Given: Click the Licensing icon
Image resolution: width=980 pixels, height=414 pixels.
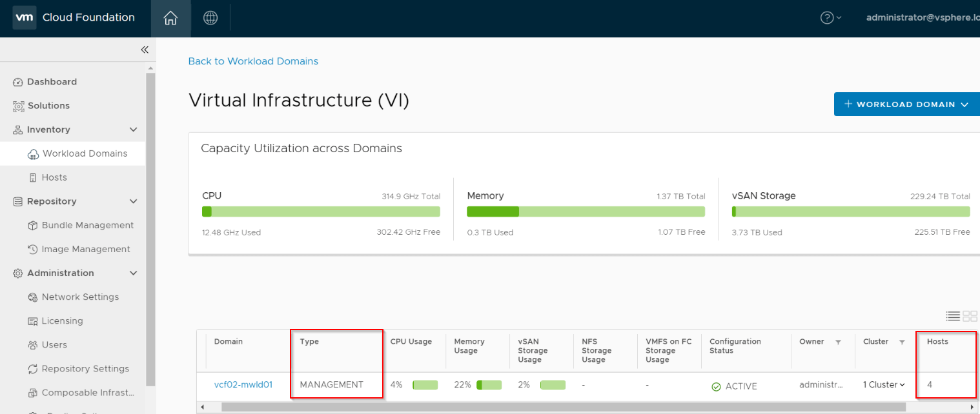Looking at the screenshot, I should [x=33, y=321].
